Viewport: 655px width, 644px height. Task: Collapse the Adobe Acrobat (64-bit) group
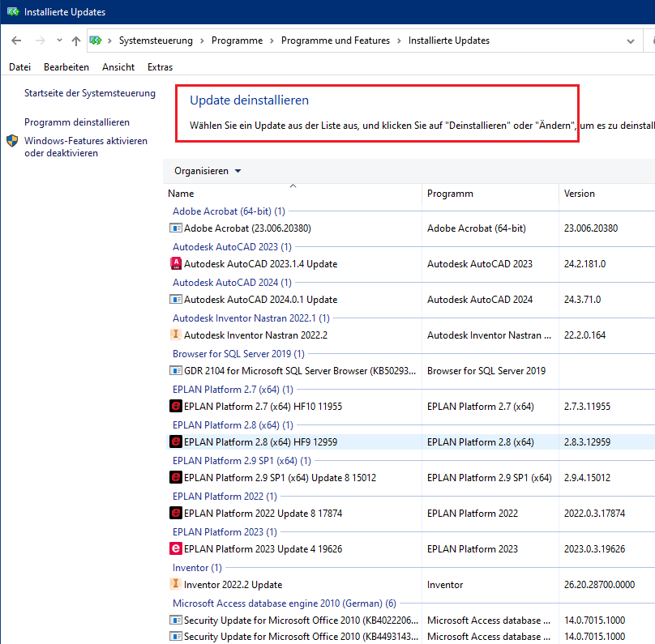(229, 211)
